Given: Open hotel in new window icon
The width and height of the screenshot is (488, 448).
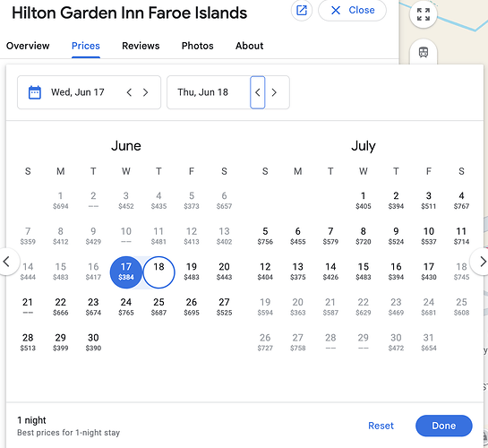Looking at the screenshot, I should (301, 10).
